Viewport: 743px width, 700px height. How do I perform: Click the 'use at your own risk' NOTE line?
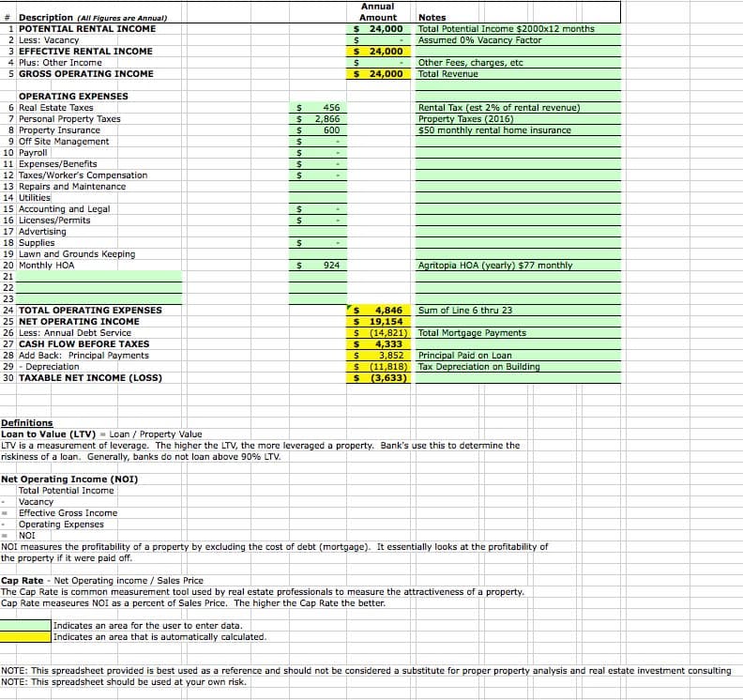(123, 682)
